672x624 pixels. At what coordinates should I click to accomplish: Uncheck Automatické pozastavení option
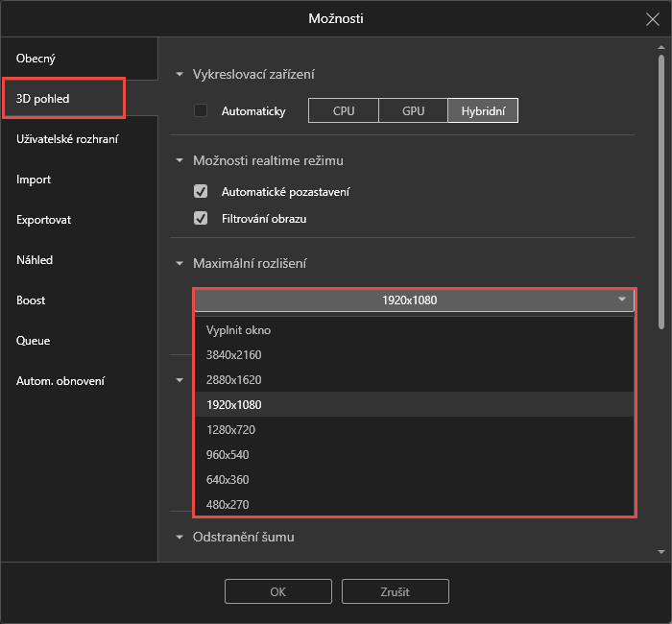[201, 191]
